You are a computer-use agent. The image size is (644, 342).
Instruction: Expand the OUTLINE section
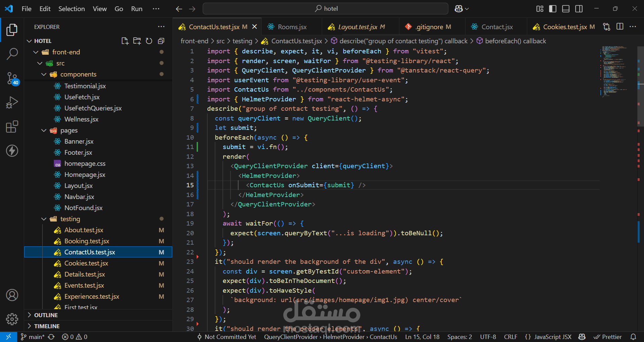[x=98, y=315]
